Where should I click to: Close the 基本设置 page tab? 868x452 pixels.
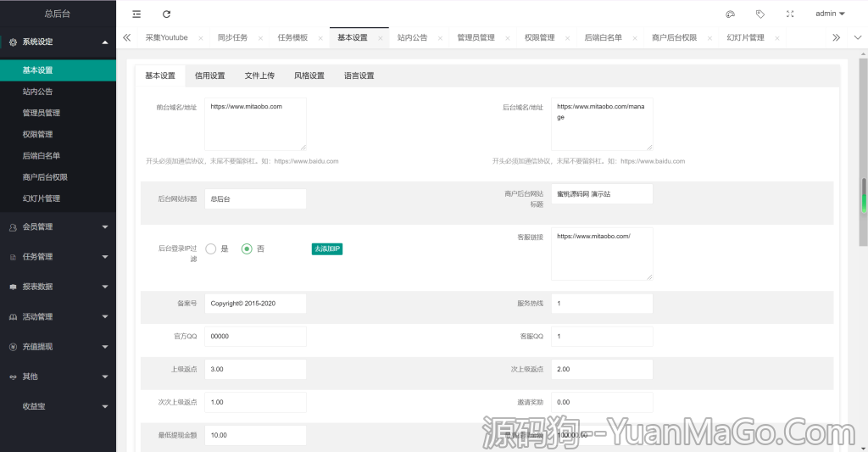(x=381, y=38)
